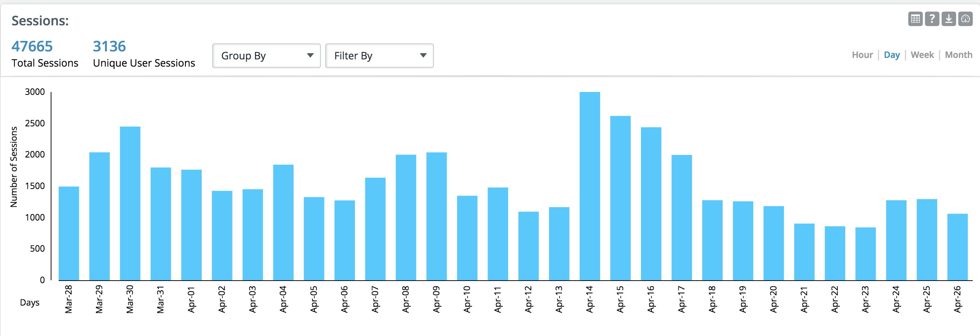This screenshot has width=980, height=336.
Task: Click the 47665 total sessions value
Action: [32, 46]
